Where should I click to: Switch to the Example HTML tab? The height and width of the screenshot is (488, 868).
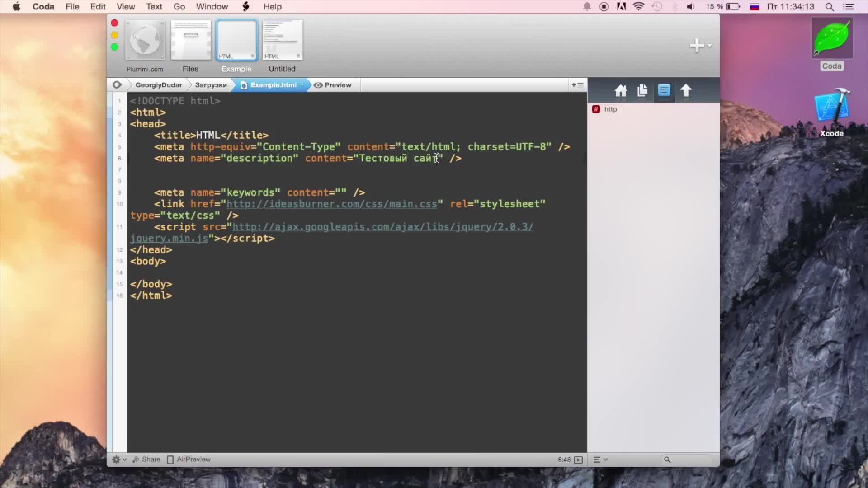[236, 40]
